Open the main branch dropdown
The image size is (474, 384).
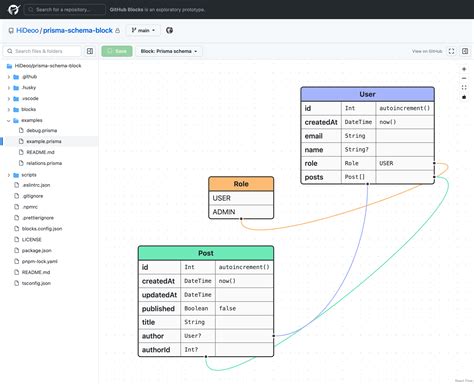pos(143,30)
